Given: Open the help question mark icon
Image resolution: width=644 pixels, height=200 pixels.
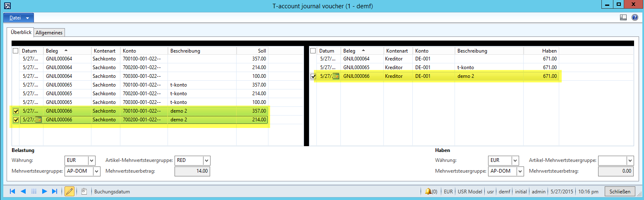Looking at the screenshot, I should point(635,17).
